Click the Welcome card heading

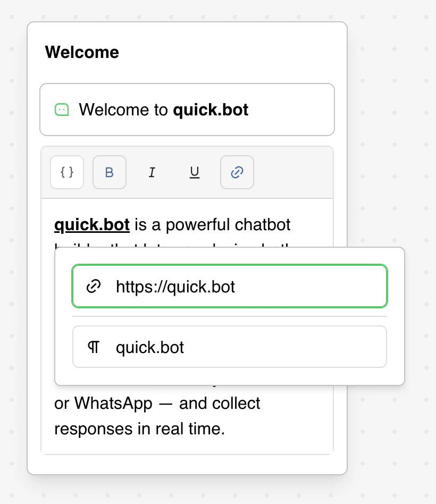click(x=82, y=52)
